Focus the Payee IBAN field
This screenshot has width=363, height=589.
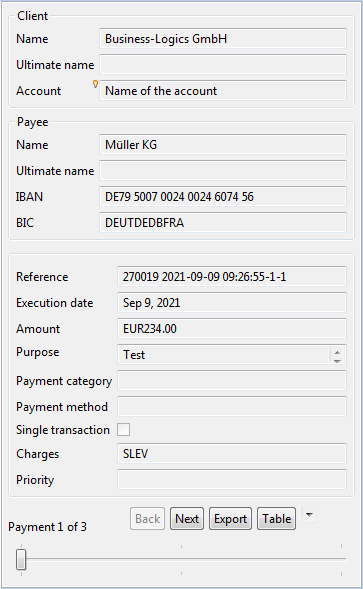[x=223, y=196]
